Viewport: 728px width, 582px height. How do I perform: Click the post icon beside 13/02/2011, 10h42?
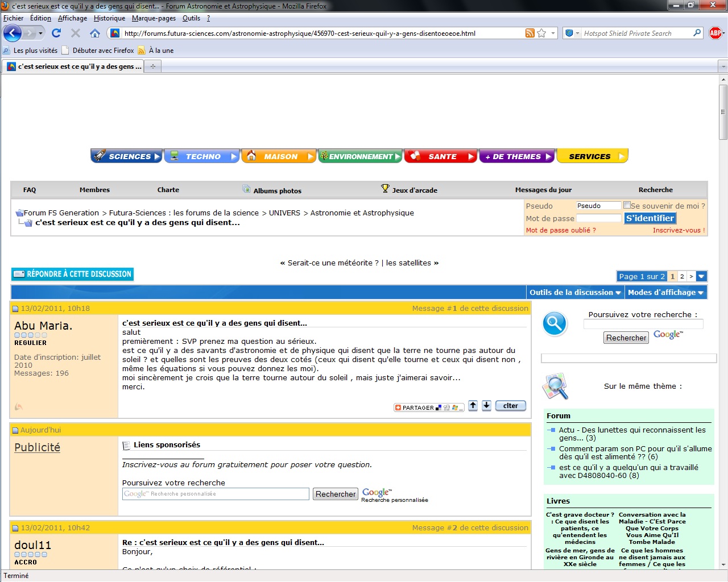click(x=16, y=528)
